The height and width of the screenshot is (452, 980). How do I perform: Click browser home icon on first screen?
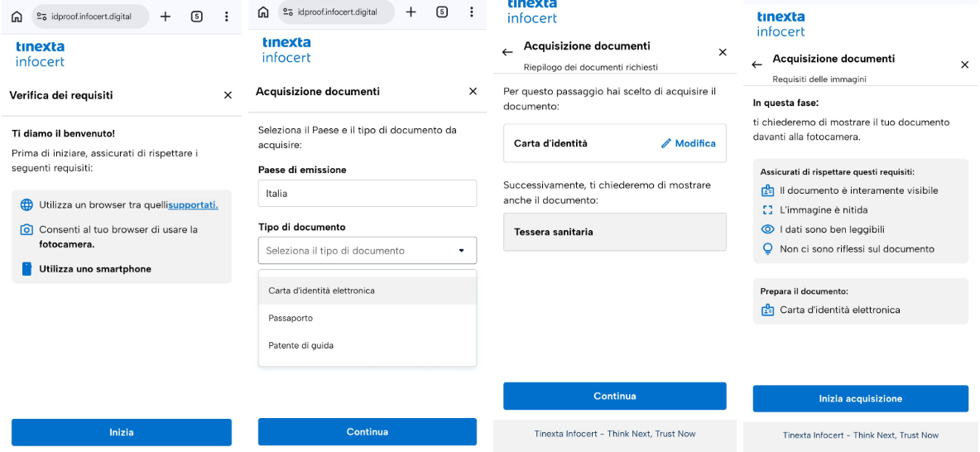point(17,17)
